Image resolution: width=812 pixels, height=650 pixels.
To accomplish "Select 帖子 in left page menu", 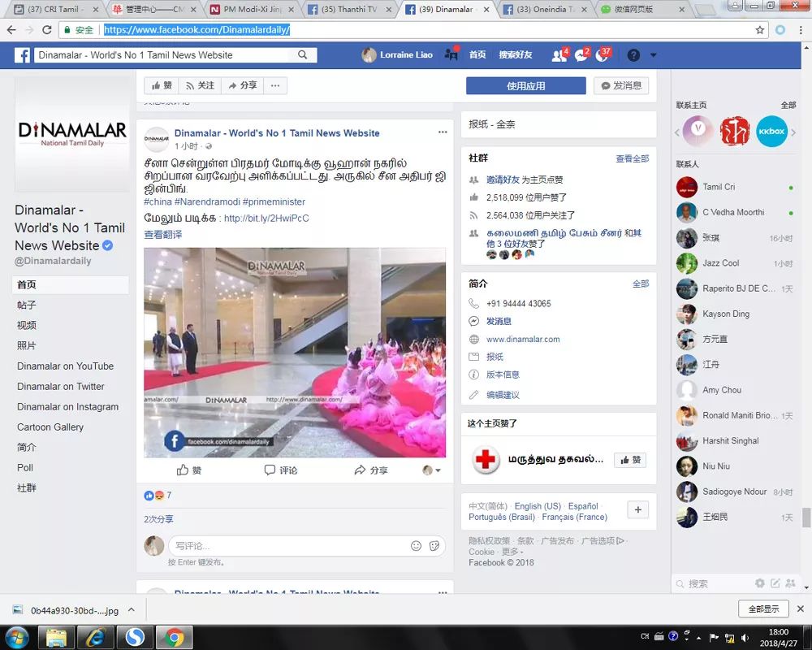I will pos(27,305).
